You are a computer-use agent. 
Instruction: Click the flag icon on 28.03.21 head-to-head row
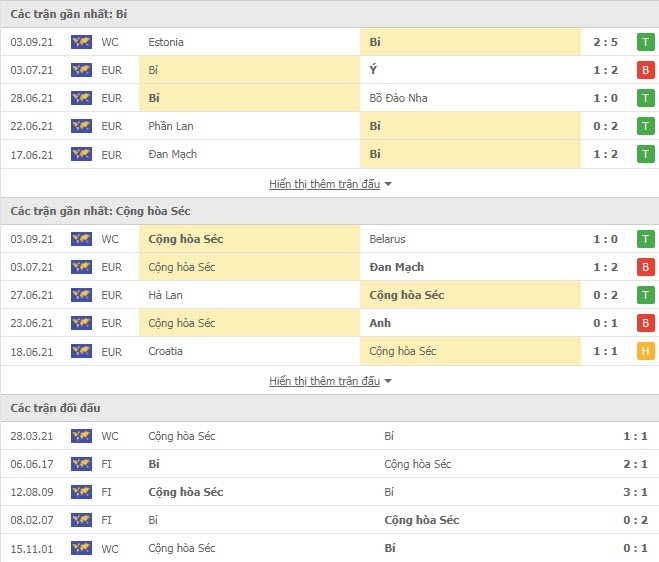[x=81, y=436]
